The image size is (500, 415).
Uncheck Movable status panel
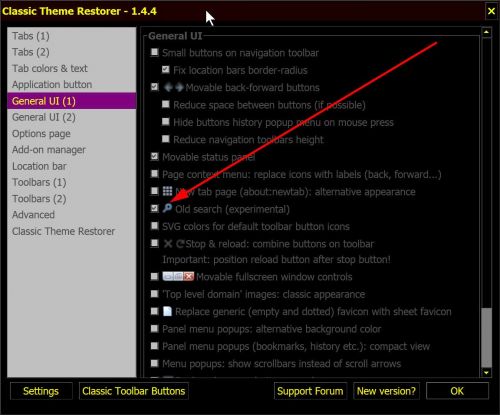coord(154,156)
